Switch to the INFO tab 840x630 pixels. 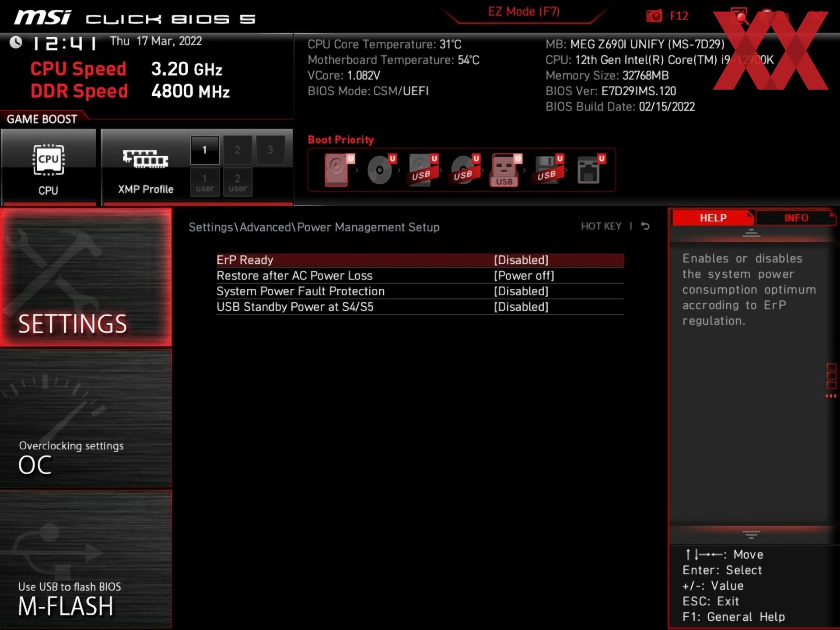click(796, 218)
